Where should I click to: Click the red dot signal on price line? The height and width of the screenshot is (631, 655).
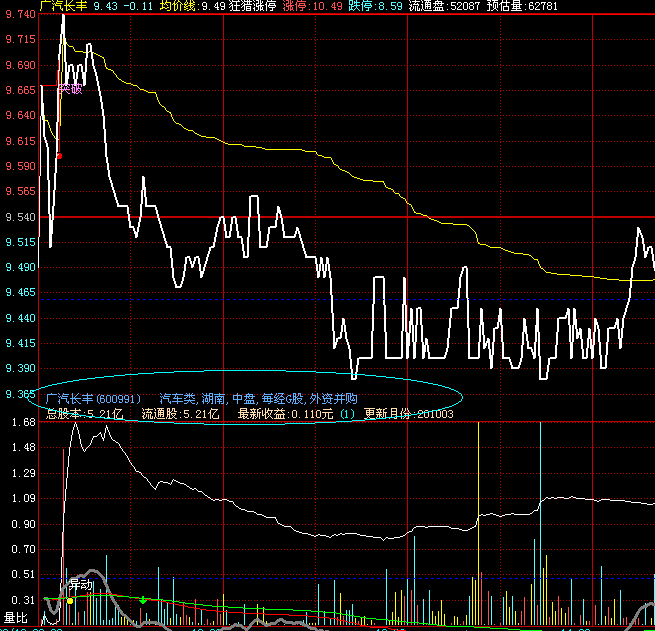click(60, 156)
